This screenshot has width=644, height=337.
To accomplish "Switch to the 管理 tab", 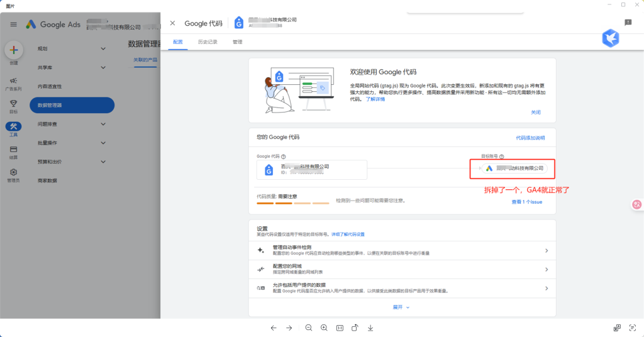I will tap(237, 42).
